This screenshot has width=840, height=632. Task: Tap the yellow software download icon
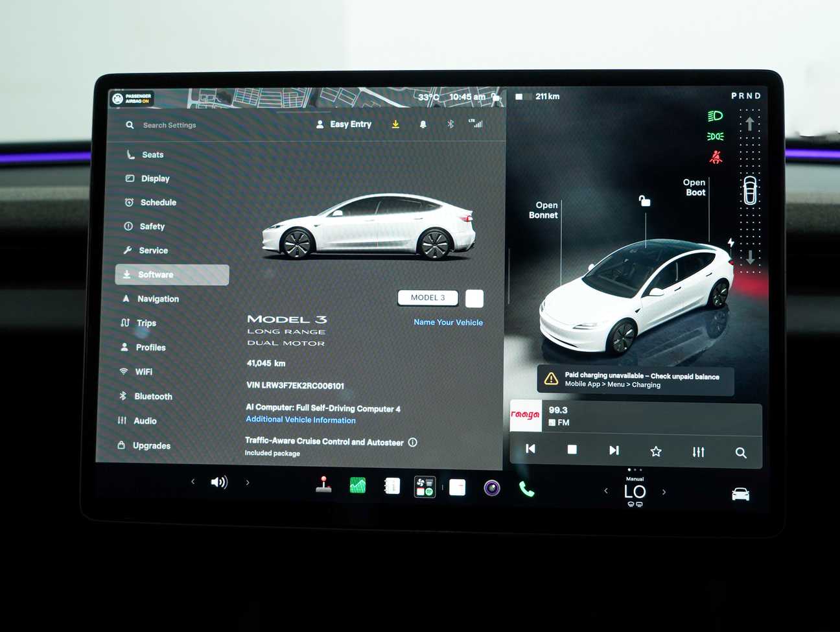395,124
